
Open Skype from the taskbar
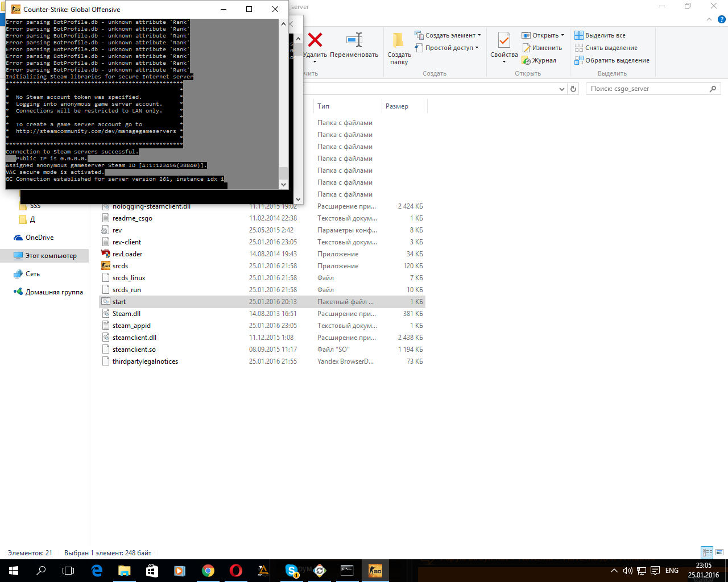pos(292,571)
